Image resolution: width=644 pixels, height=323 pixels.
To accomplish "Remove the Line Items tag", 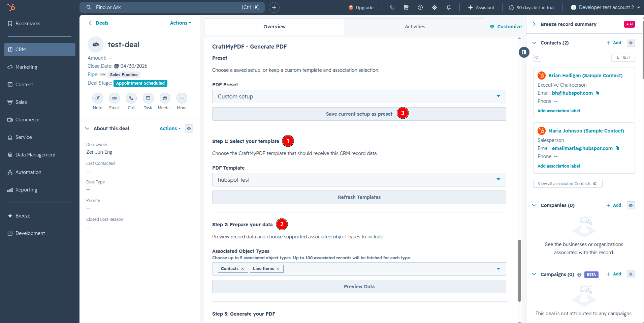I will pyautogui.click(x=278, y=269).
